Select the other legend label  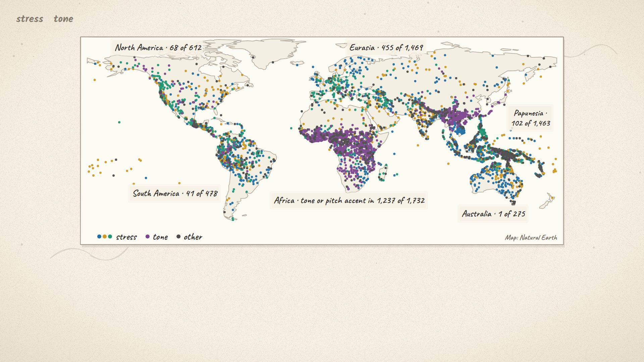[x=193, y=237]
